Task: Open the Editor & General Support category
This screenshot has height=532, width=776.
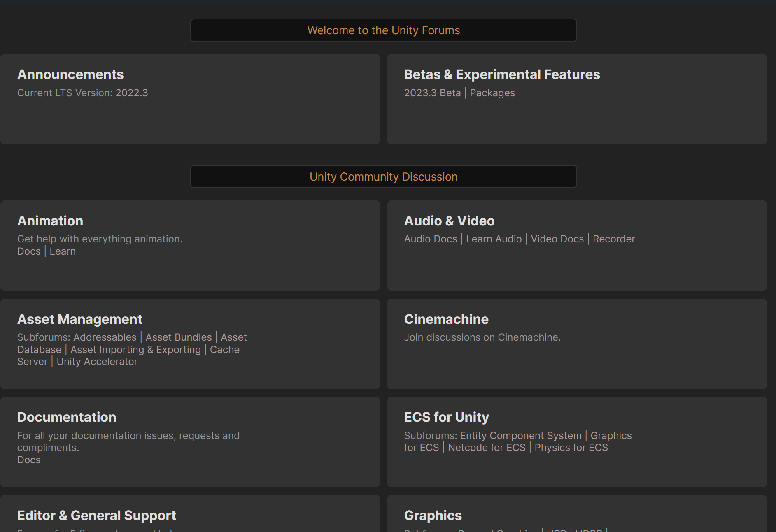Action: [x=97, y=515]
